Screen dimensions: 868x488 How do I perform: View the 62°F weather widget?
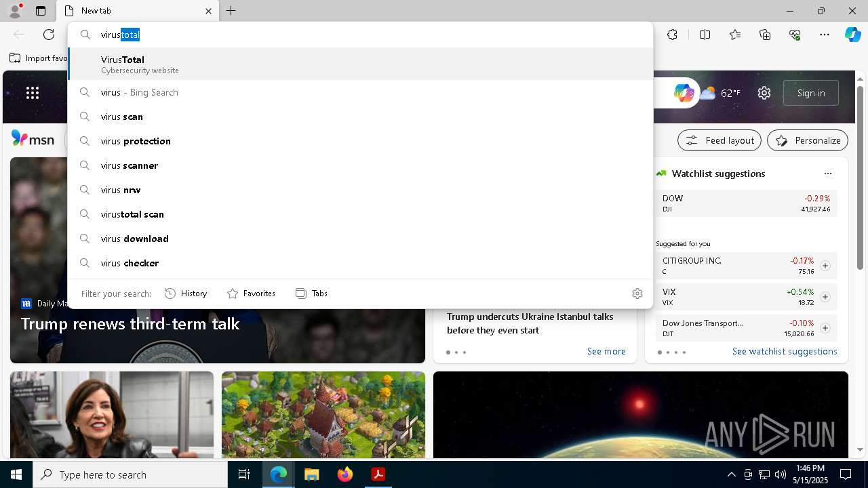pos(720,93)
